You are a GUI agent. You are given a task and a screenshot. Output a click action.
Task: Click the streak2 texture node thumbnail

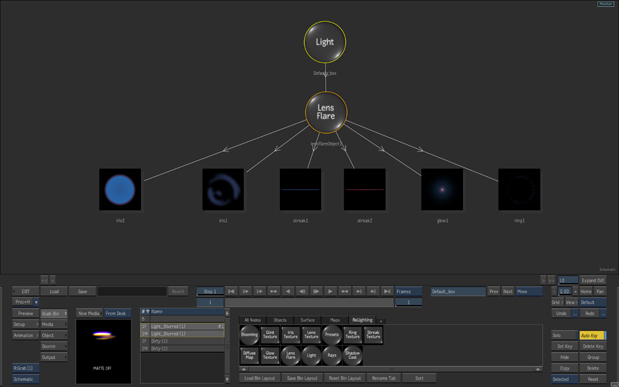365,190
